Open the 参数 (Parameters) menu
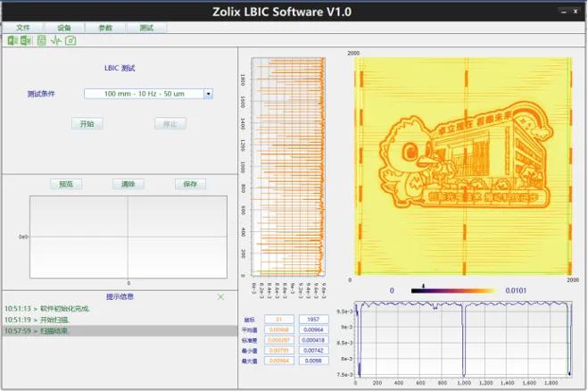Viewport: 588px width, 391px height. point(105,28)
